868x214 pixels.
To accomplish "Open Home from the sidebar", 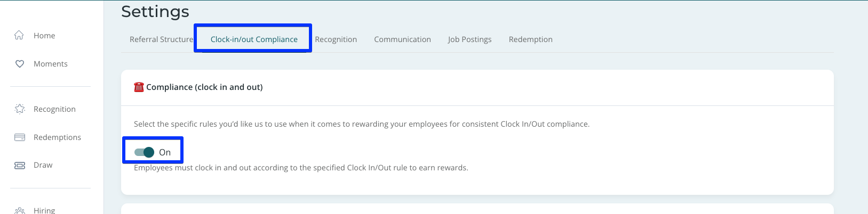I will tap(44, 36).
